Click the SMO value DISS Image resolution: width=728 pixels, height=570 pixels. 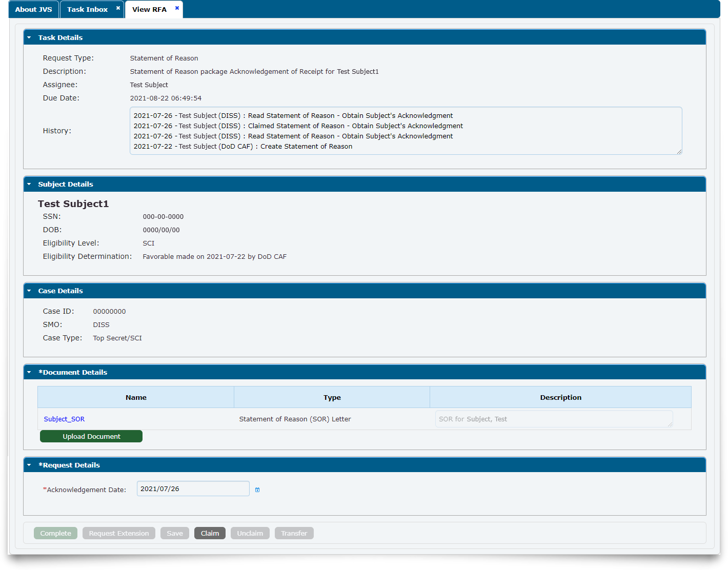click(x=101, y=324)
